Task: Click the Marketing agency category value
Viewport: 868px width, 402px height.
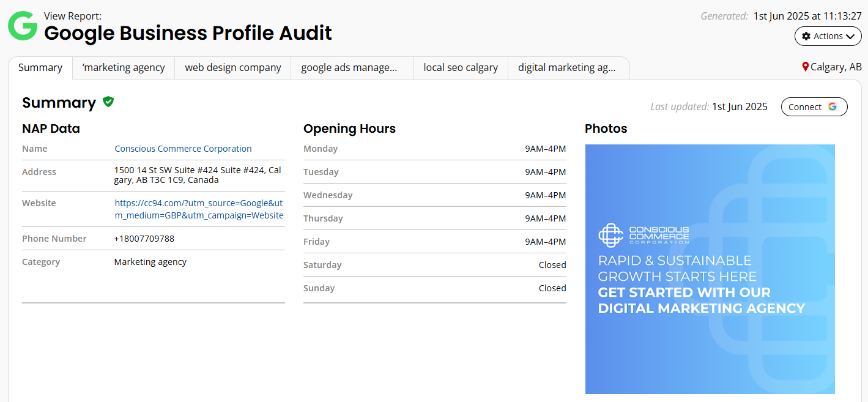Action: pyautogui.click(x=150, y=262)
